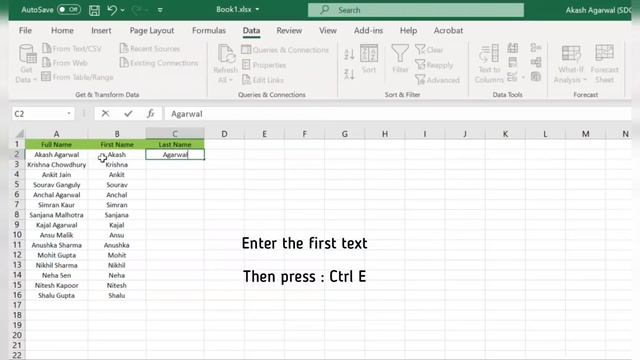Click the Select All corner triangle
Screen dimensions: 640x360
(x=19, y=133)
